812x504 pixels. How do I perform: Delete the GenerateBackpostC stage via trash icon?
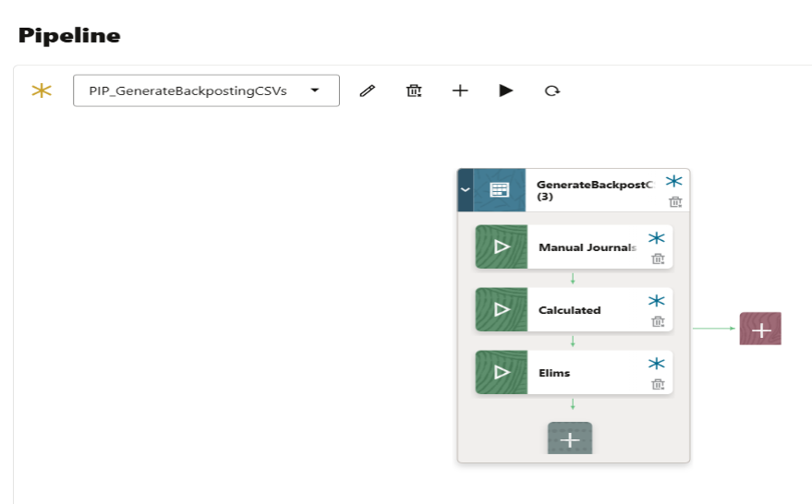coord(675,202)
